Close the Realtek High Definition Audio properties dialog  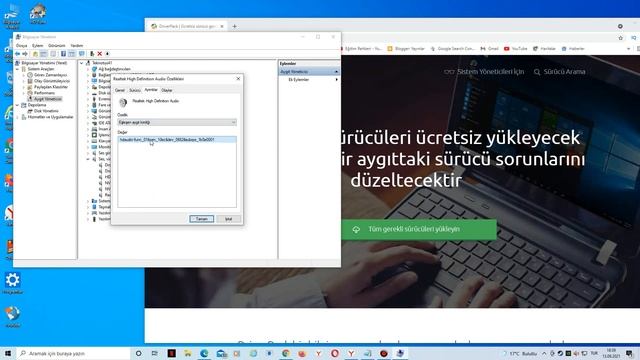tap(238, 78)
